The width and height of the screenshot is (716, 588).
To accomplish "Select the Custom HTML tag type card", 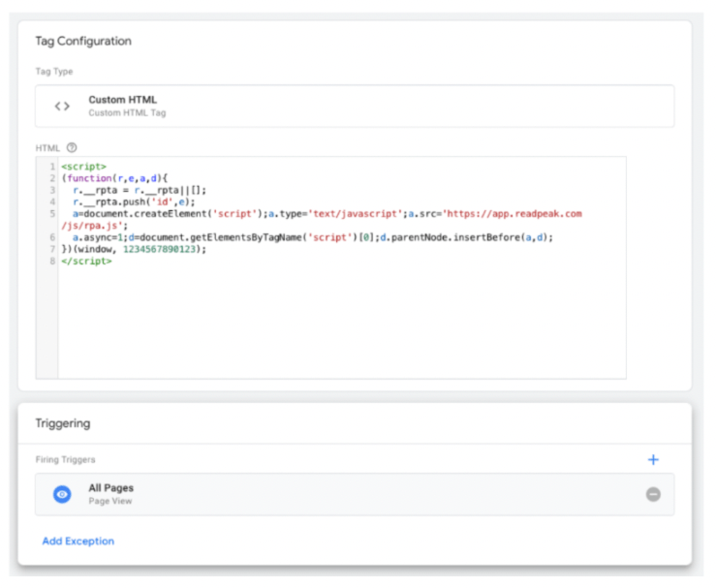I will (355, 106).
